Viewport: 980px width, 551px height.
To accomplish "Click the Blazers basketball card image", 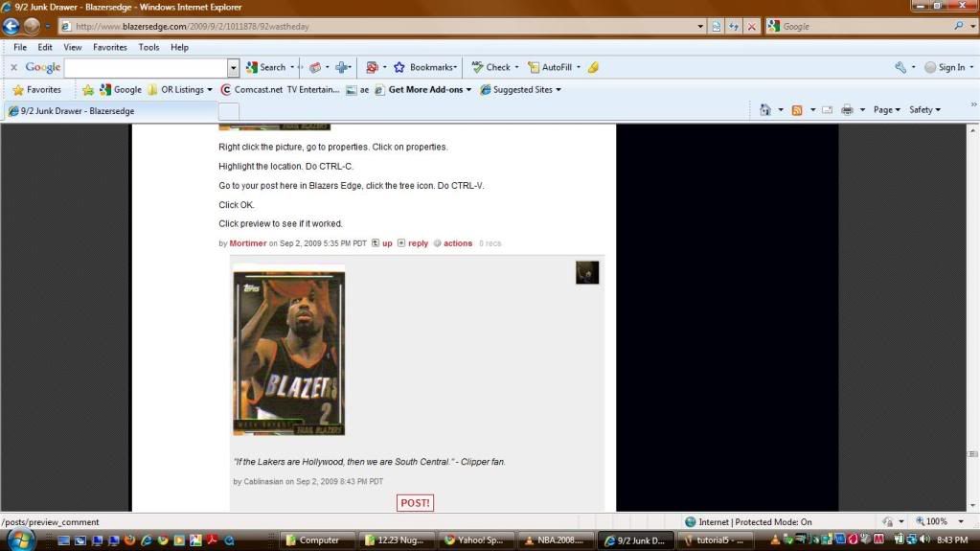I will (288, 351).
